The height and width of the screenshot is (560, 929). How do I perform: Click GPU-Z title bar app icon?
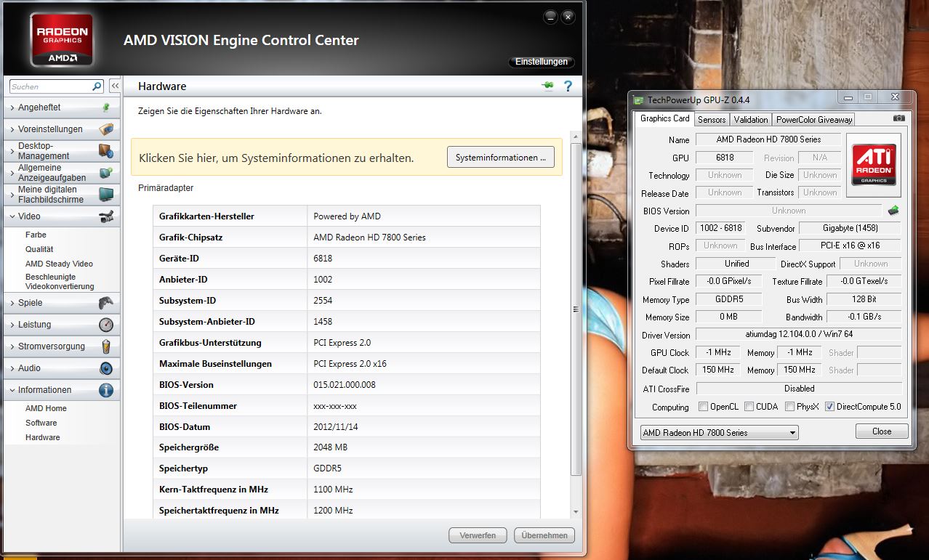[x=638, y=100]
